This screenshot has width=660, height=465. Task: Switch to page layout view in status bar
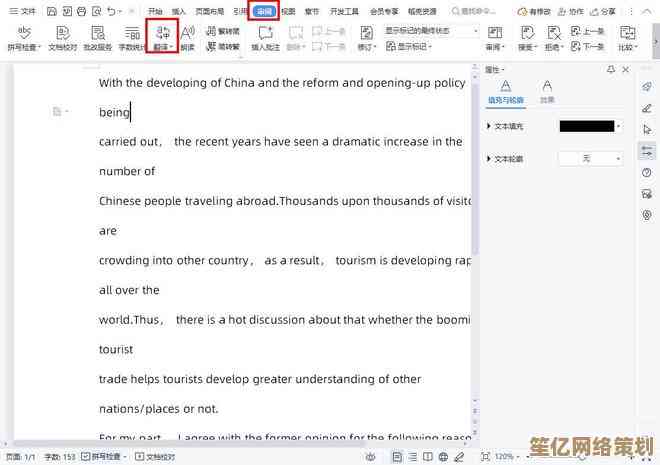[x=398, y=456]
